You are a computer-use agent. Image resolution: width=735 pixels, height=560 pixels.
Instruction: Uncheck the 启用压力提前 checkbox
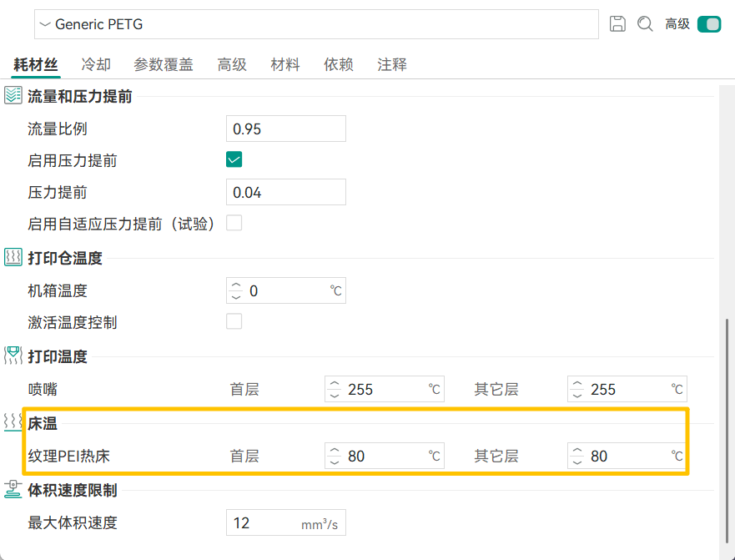pos(234,159)
